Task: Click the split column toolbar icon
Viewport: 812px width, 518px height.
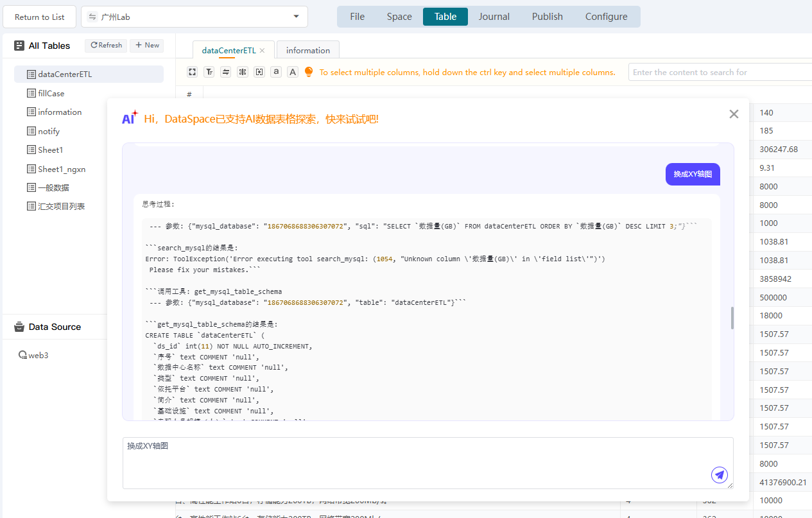Action: click(242, 72)
